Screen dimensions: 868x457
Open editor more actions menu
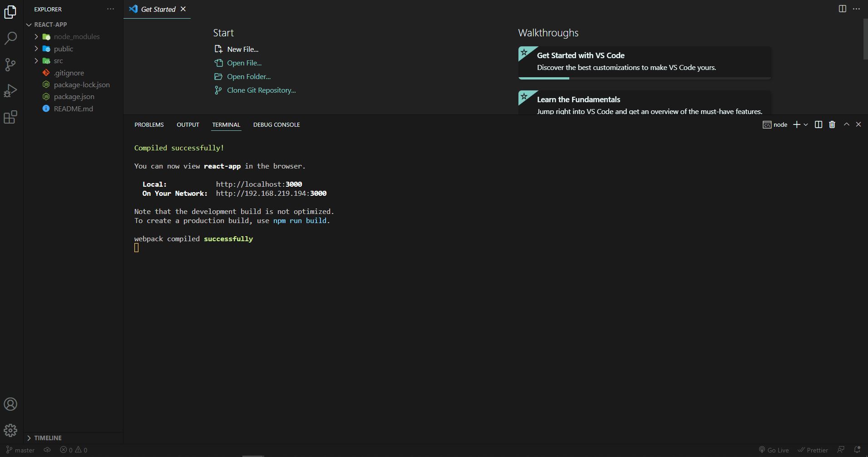(856, 9)
